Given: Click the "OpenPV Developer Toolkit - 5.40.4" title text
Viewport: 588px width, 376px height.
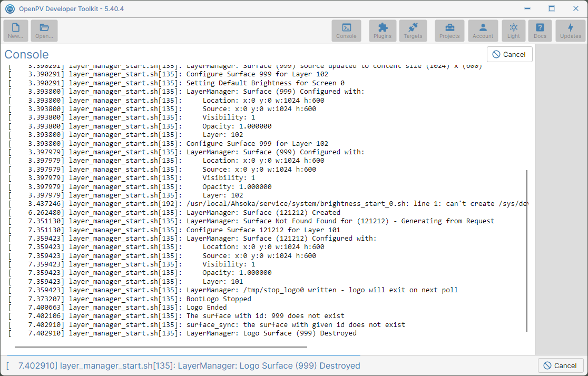Looking at the screenshot, I should point(71,8).
